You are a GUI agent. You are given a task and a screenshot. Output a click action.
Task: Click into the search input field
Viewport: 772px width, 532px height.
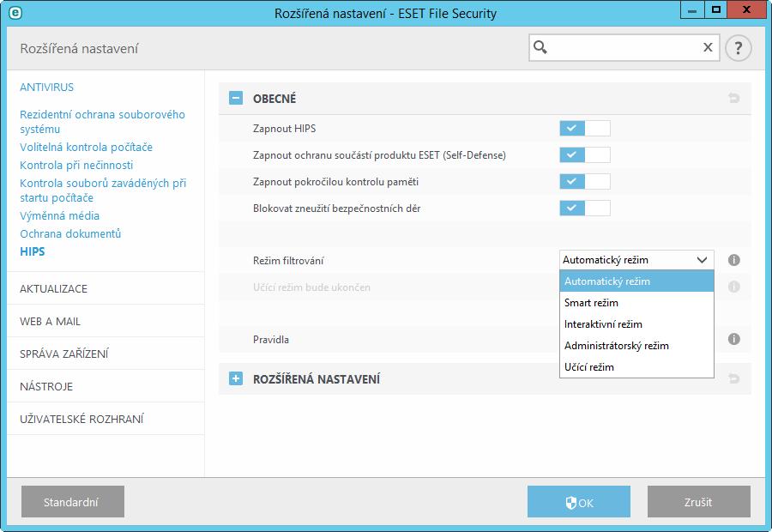tap(624, 47)
